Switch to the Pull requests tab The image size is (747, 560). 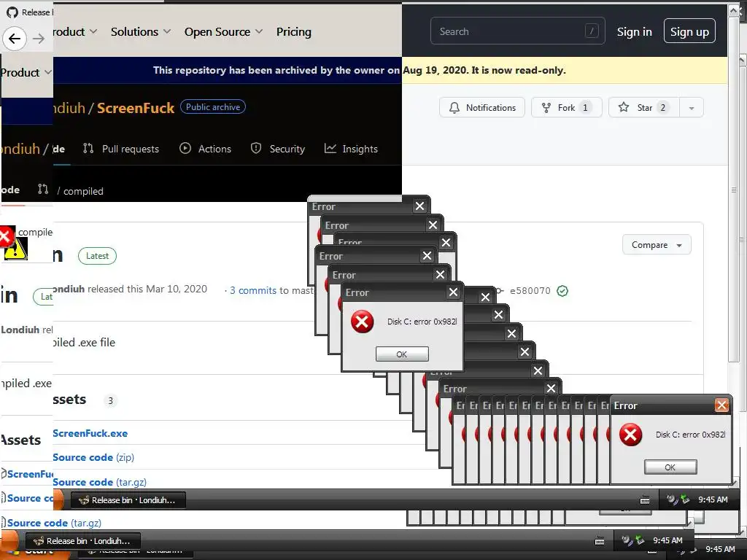click(121, 149)
